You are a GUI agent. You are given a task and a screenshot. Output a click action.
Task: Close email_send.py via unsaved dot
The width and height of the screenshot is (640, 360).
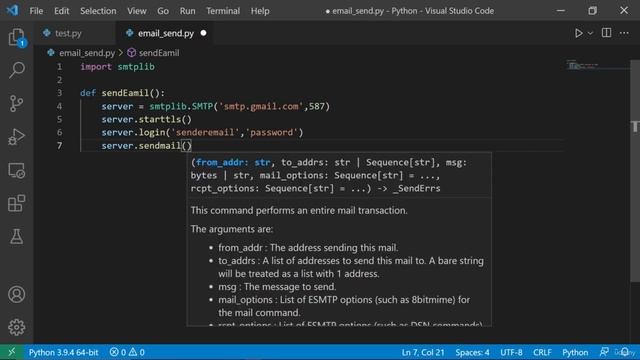203,33
